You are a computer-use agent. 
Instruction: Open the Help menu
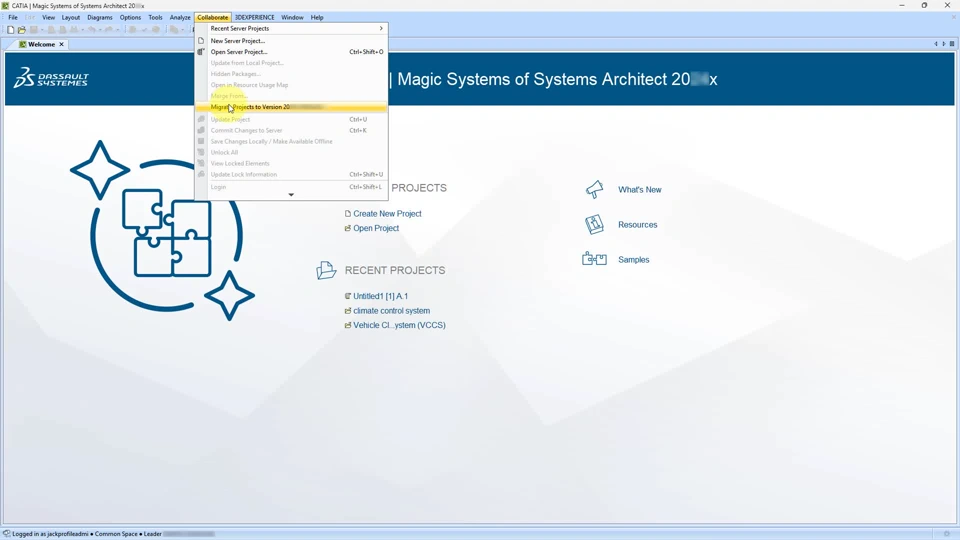tap(317, 17)
